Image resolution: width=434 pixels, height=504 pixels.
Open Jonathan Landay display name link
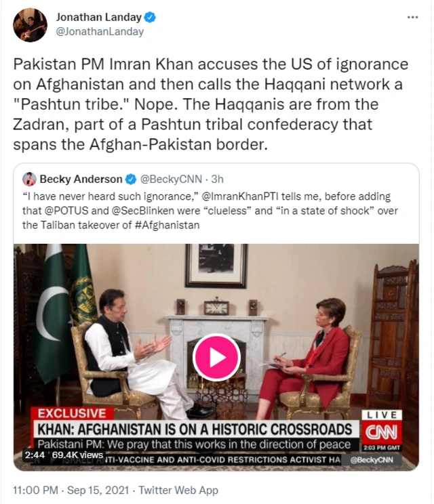click(99, 17)
